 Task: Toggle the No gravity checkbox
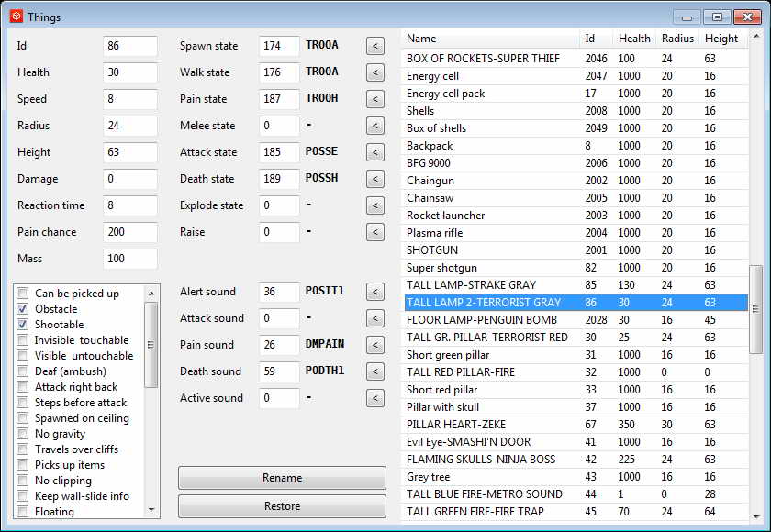pos(23,434)
